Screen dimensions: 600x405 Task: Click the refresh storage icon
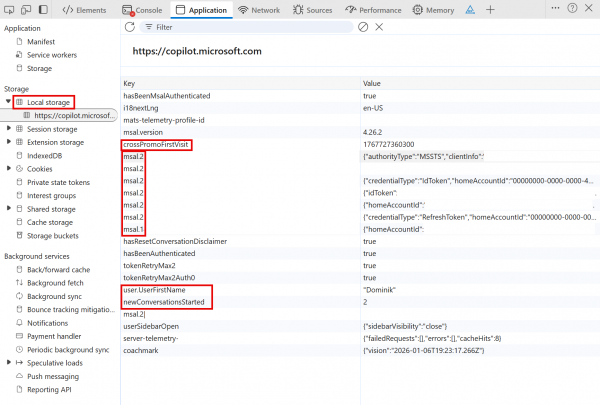tap(129, 27)
